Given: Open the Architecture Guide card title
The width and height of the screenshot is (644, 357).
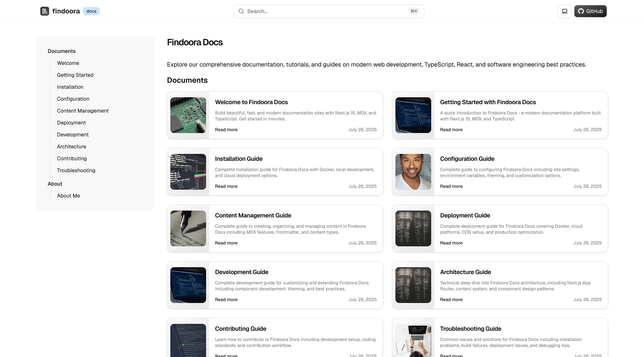Looking at the screenshot, I should (465, 272).
